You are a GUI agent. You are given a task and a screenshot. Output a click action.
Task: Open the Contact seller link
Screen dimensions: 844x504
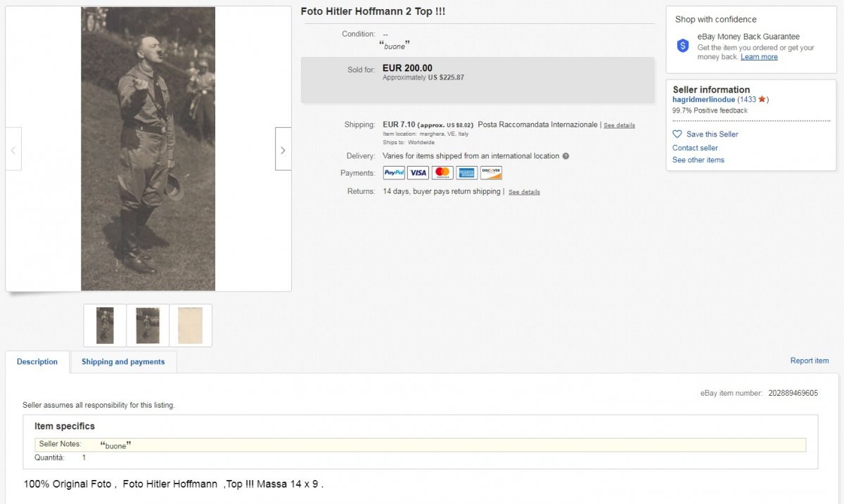click(695, 148)
